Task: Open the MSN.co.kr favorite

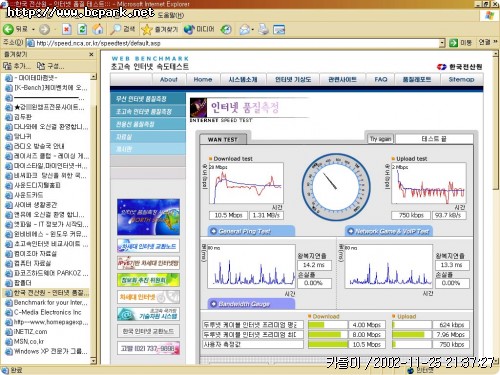Action: coord(25,341)
